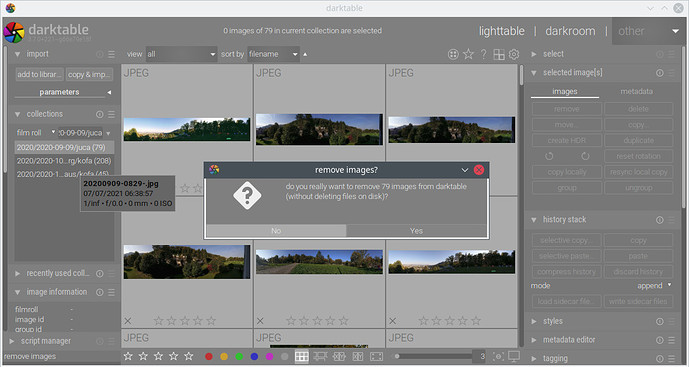Toggle the red color label

(209, 356)
